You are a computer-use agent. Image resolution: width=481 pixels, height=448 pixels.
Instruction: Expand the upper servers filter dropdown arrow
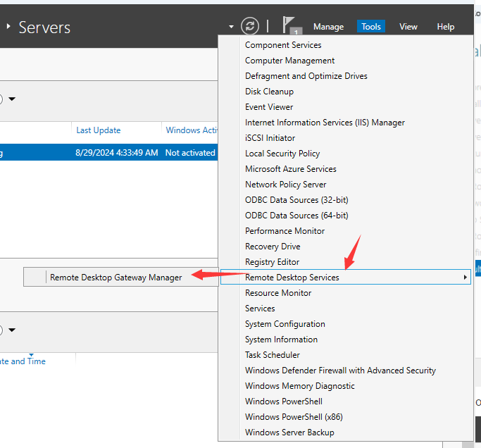[12, 99]
